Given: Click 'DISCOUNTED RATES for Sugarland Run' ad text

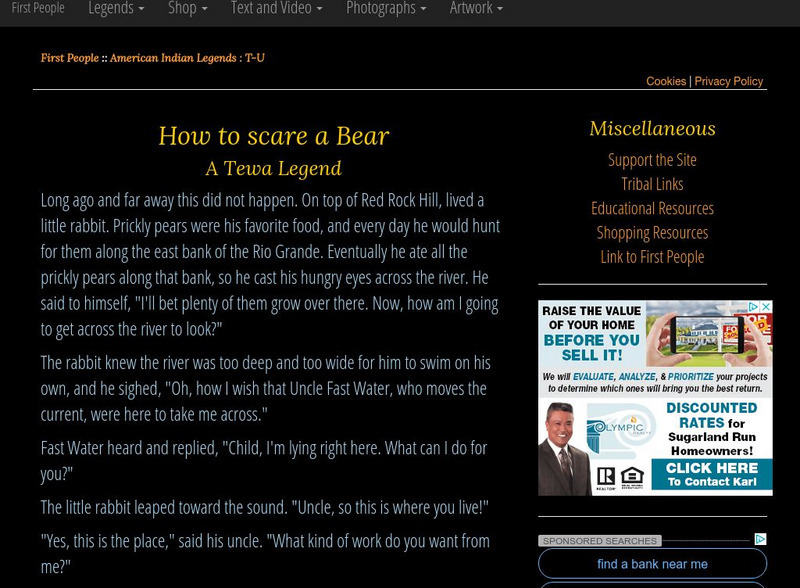Looking at the screenshot, I should pos(712,429).
